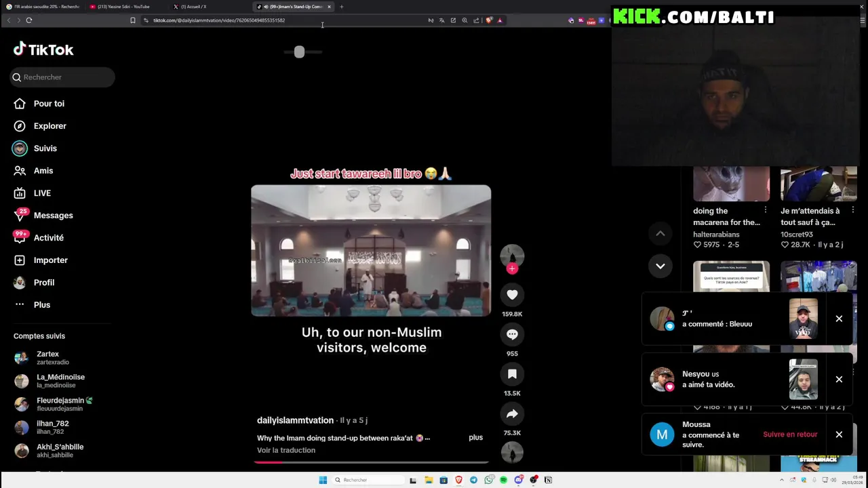Switch to Yassine Sdiri YouTube tab
The width and height of the screenshot is (868, 488).
[x=125, y=7]
